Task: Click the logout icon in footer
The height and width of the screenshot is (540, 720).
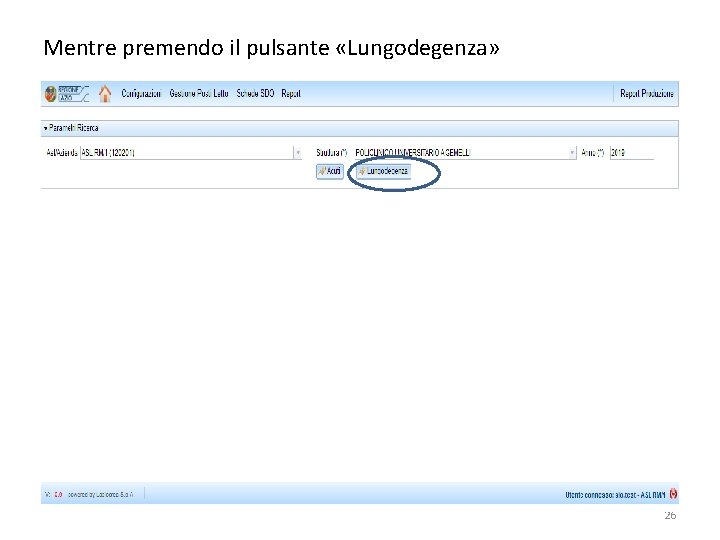Action: tap(673, 494)
